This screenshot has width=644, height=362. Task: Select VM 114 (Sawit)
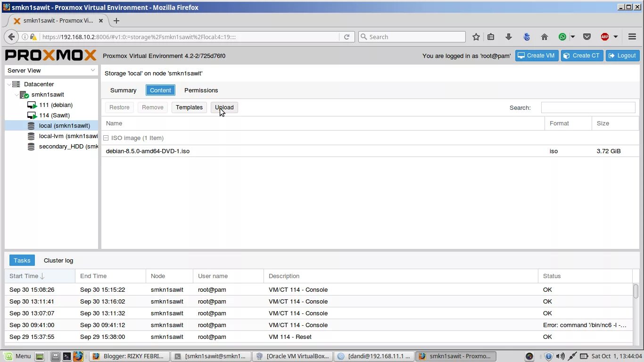coord(54,115)
